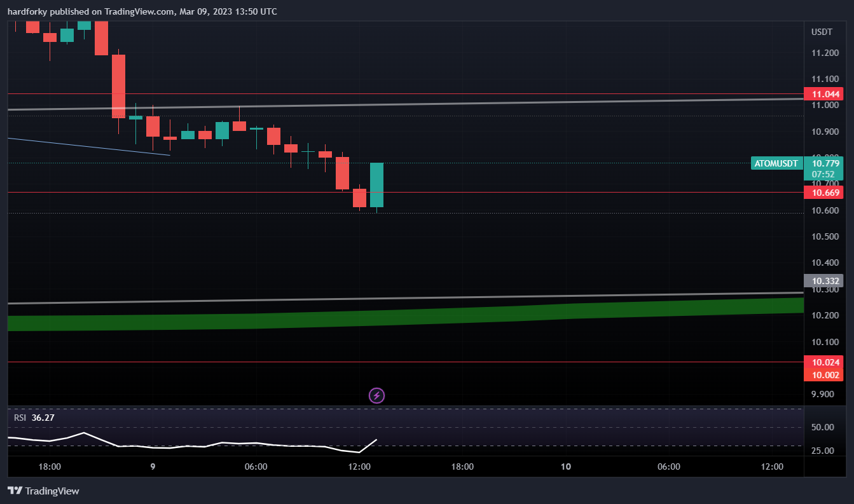Select the 11.044 red price label
The width and height of the screenshot is (854, 504).
point(823,94)
